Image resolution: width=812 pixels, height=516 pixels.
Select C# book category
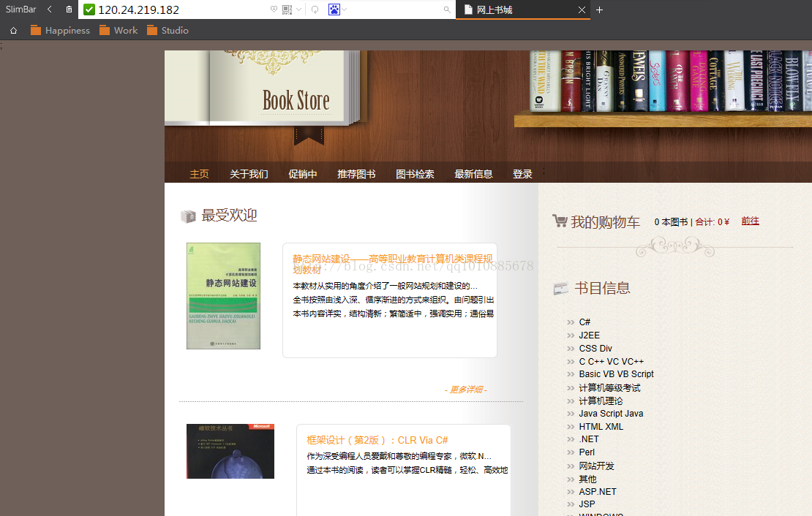584,322
